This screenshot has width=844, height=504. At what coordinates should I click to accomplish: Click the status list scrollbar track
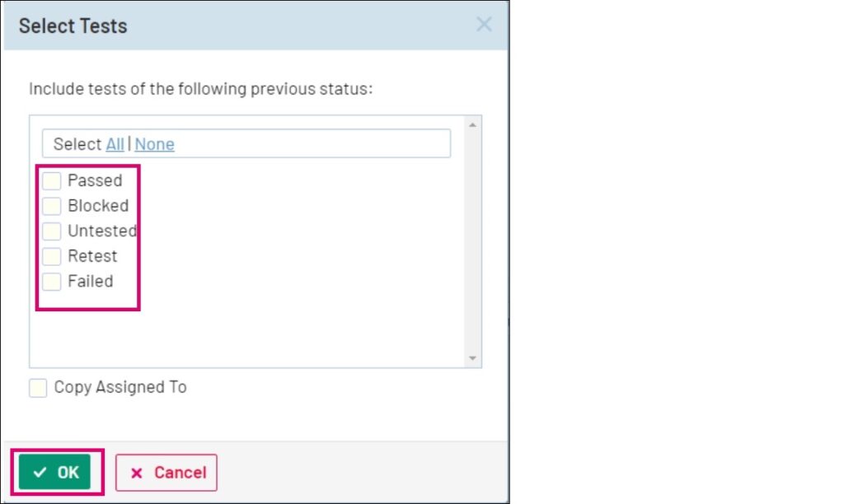[473, 247]
